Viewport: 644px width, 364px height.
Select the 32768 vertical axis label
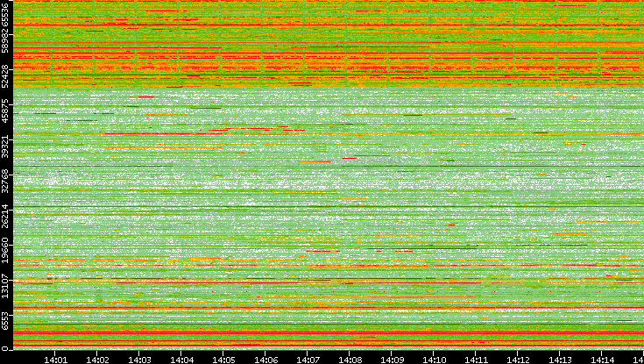pos(4,181)
